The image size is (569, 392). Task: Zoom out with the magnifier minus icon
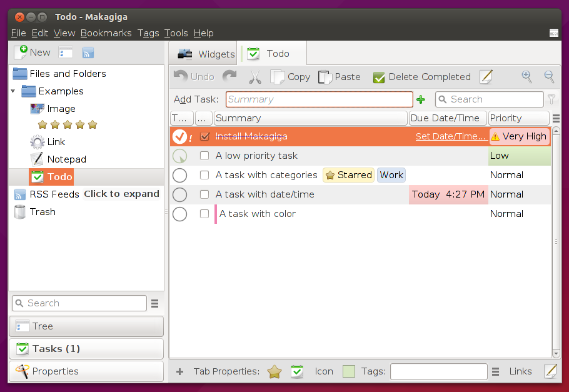click(549, 76)
